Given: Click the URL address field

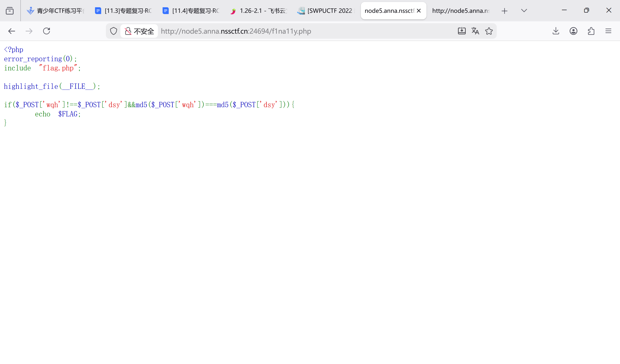Looking at the screenshot, I should click(x=295, y=31).
